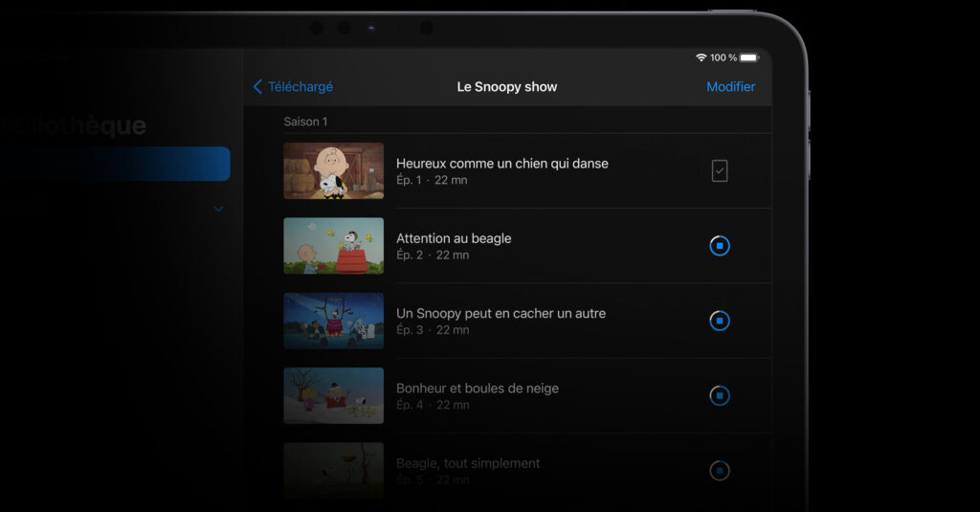Select episode title Heureux comme un chien qui danse
This screenshot has width=980, height=512.
(x=501, y=164)
